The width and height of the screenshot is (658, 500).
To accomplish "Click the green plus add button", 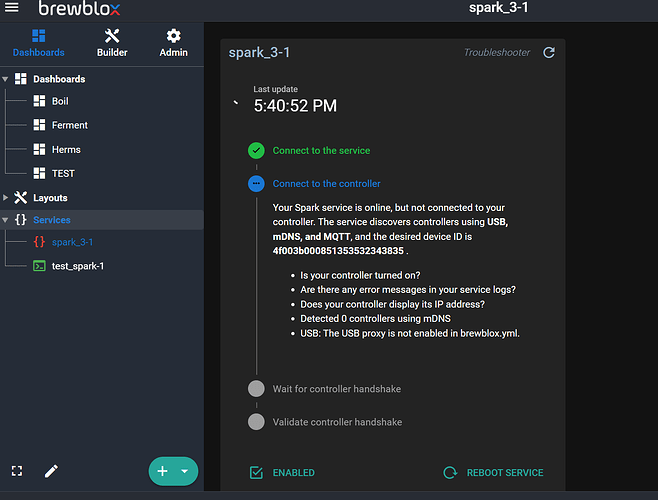I will pos(163,471).
